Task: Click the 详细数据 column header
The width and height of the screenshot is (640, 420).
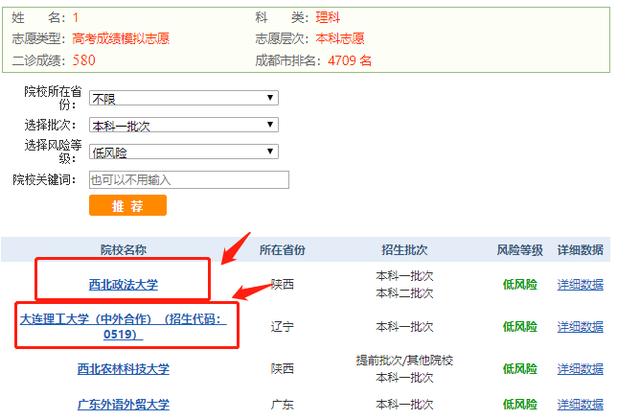Action: [580, 250]
